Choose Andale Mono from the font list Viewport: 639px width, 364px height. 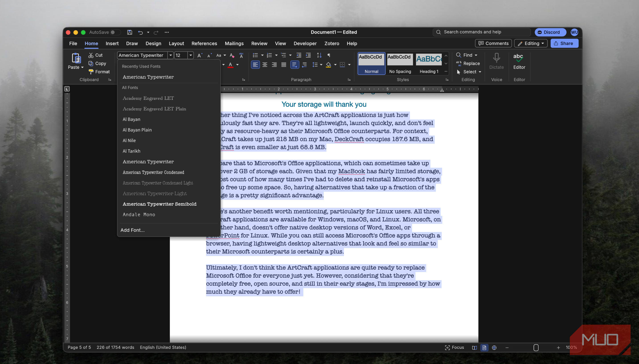coord(168,215)
